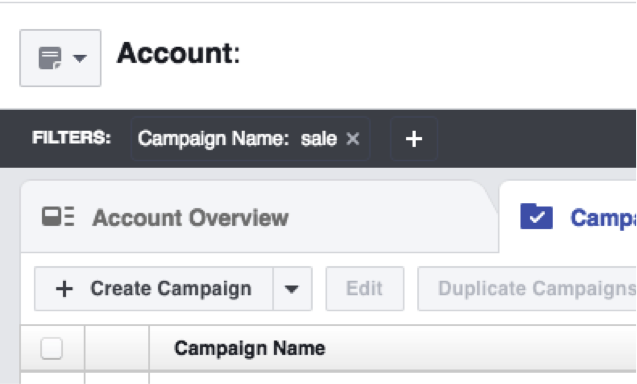
Task: Click the Create Campaign button label
Action: pos(171,289)
